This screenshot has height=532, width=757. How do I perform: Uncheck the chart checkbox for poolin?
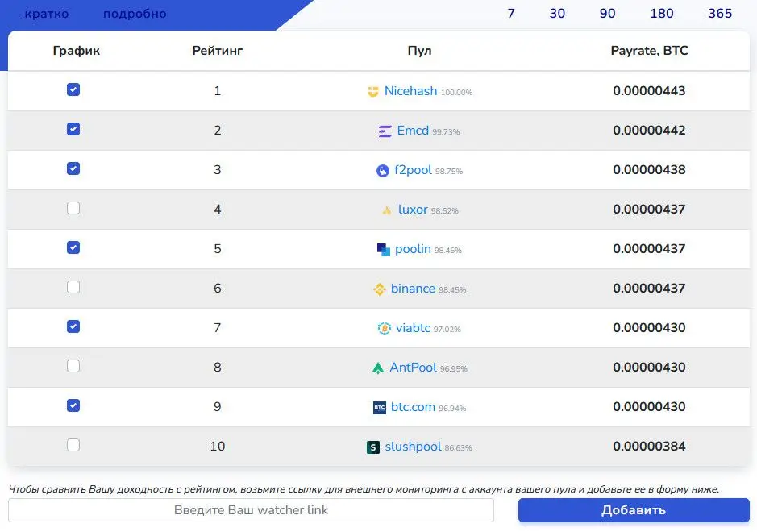click(73, 247)
